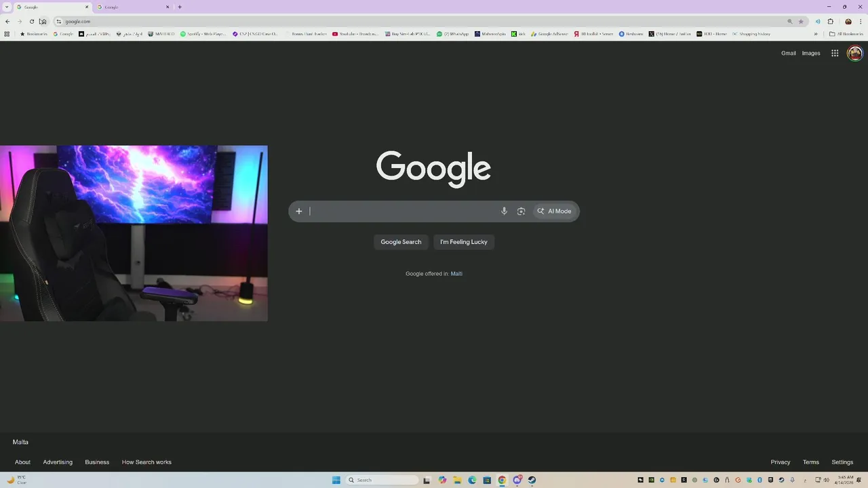Screen dimensions: 868x488
Task: Open the Google Adsense bookmark
Action: pyautogui.click(x=549, y=34)
